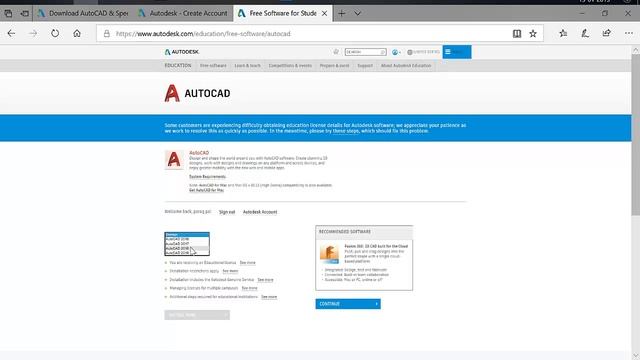The height and width of the screenshot is (360, 640).
Task: Set these tabs aside
Action: point(24,13)
